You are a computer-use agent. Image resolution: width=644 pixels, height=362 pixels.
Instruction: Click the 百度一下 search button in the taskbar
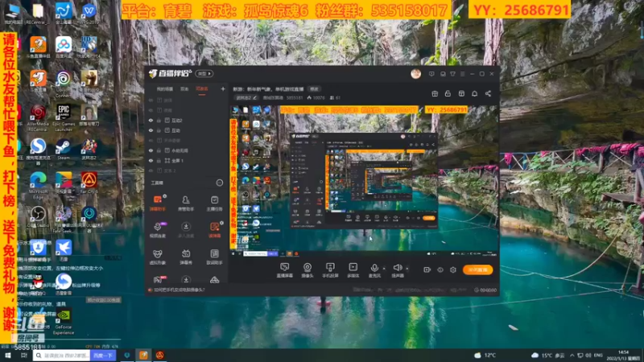point(103,356)
